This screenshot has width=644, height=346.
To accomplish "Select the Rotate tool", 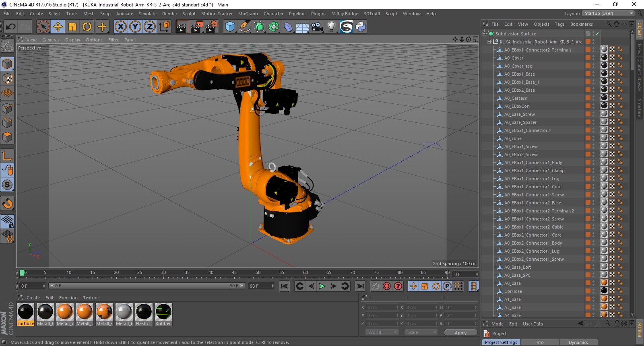I will [x=87, y=27].
